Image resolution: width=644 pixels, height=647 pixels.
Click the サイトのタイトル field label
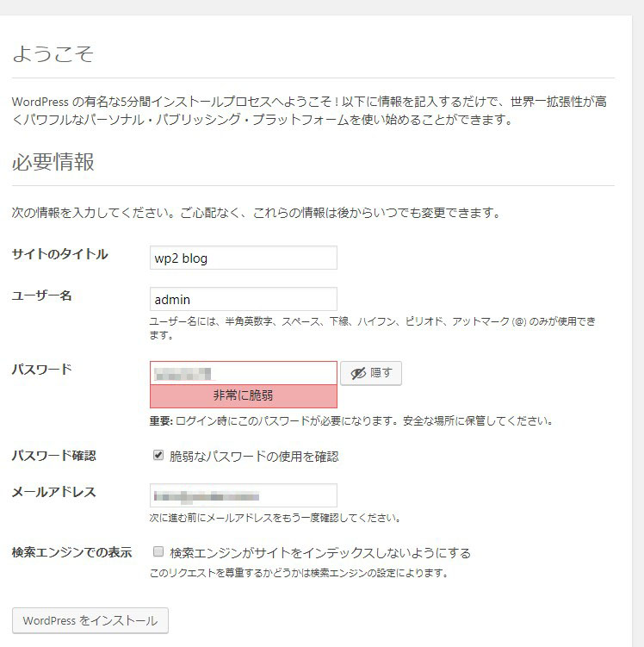click(x=60, y=254)
